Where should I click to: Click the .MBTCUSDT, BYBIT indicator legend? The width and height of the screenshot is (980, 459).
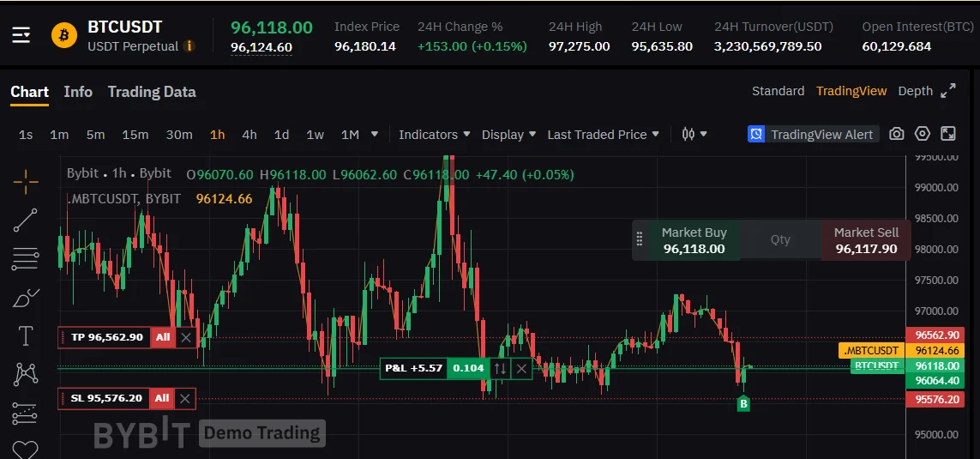(x=123, y=199)
